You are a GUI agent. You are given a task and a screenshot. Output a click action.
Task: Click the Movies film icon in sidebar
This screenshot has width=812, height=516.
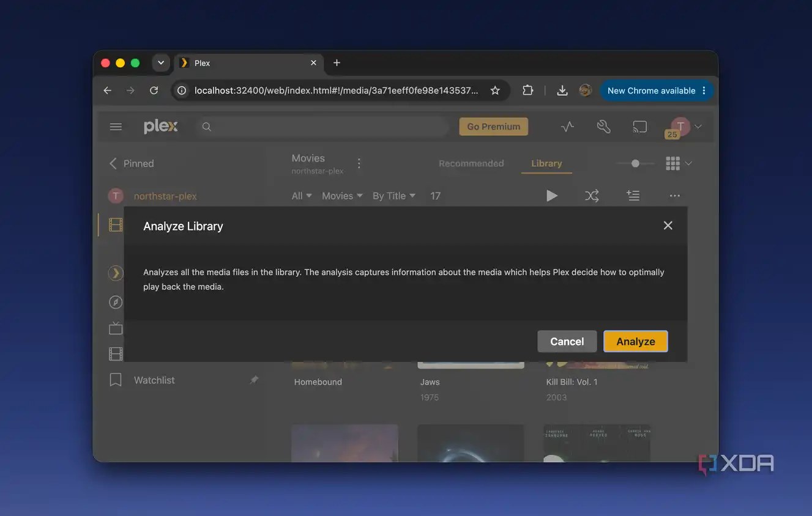click(116, 224)
